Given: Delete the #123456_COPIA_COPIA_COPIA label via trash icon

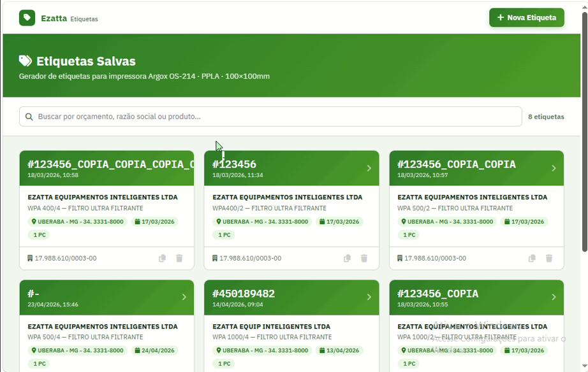Looking at the screenshot, I should click(179, 258).
